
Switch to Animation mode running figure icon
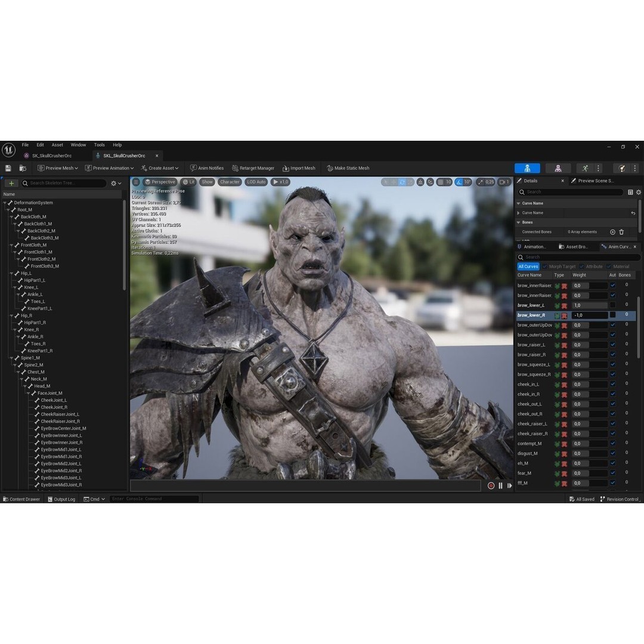click(x=585, y=168)
